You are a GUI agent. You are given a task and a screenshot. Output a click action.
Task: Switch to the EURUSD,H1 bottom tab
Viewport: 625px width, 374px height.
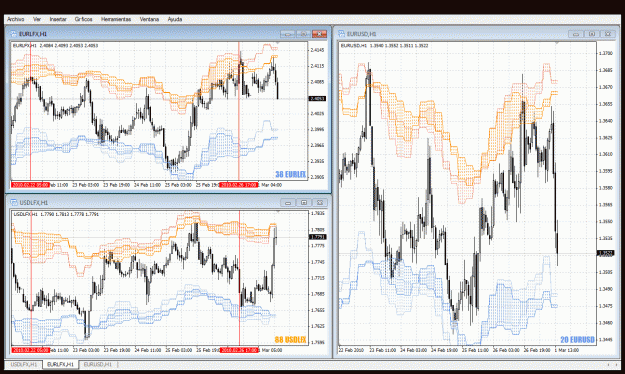pyautogui.click(x=98, y=364)
